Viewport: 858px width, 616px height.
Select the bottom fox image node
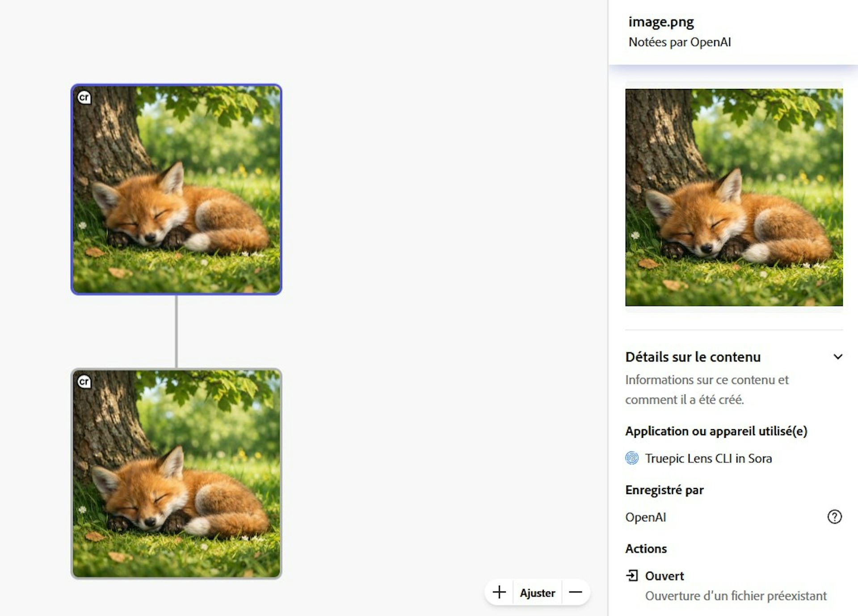(177, 474)
